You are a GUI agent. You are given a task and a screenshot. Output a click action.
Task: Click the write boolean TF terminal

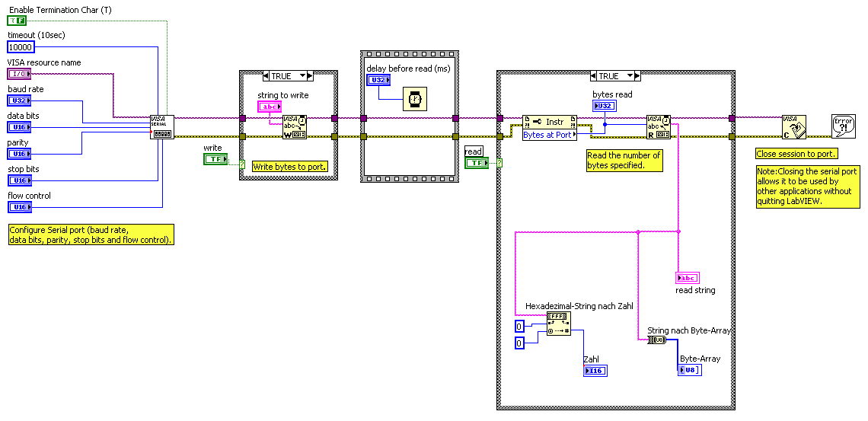215,159
